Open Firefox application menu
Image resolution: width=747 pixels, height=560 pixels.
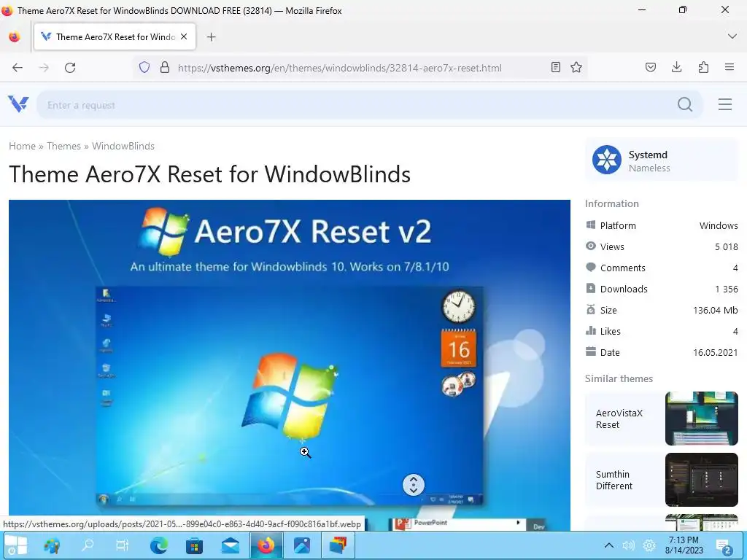pos(729,67)
